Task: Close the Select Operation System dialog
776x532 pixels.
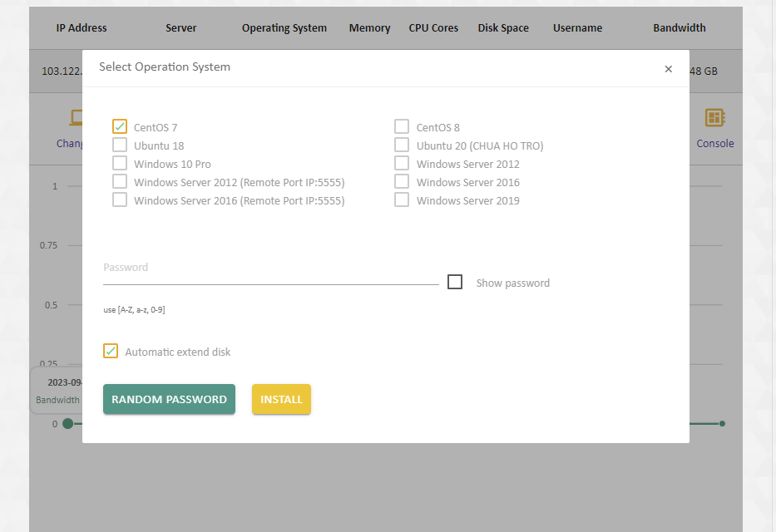Action: click(668, 69)
